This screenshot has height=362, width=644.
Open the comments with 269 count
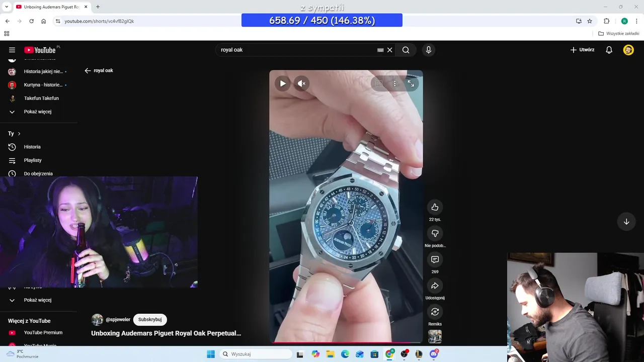[435, 259]
